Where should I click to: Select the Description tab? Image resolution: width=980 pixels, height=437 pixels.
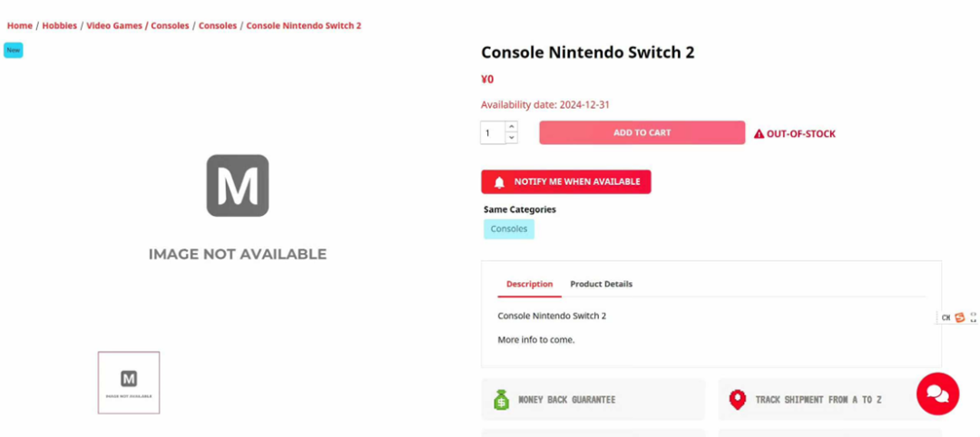(x=529, y=285)
